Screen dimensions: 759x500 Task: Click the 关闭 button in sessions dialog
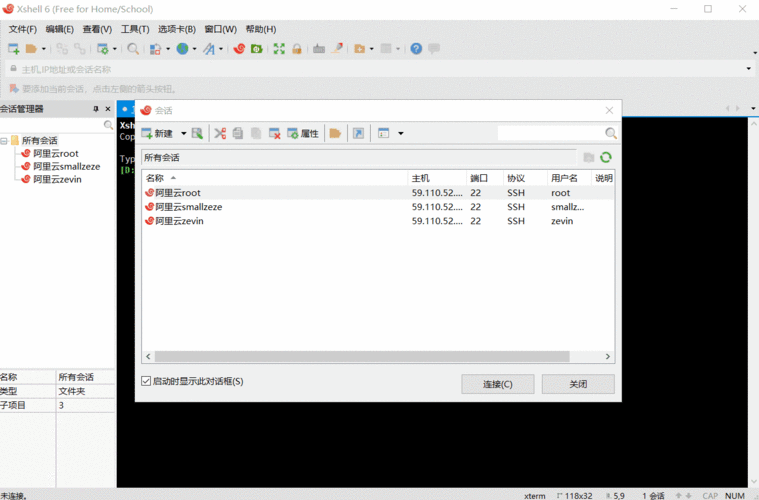578,384
